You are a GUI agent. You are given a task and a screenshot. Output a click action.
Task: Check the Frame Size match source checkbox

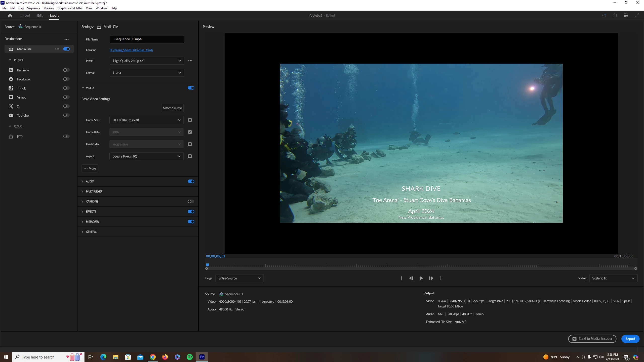coord(190,120)
